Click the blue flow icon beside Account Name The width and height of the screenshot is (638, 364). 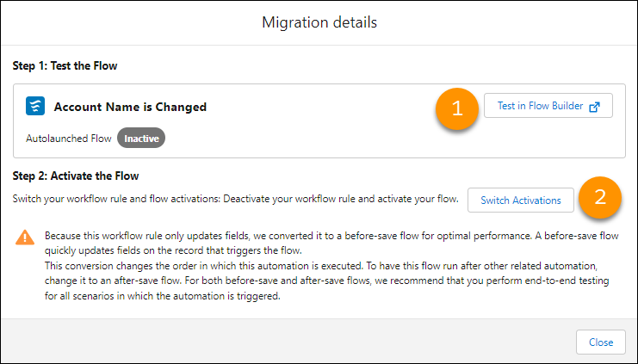click(x=35, y=107)
